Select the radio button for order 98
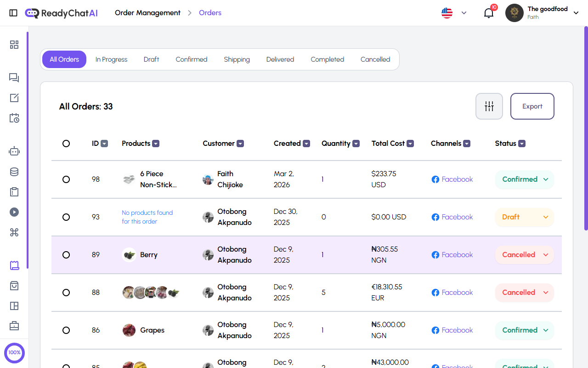 [66, 179]
